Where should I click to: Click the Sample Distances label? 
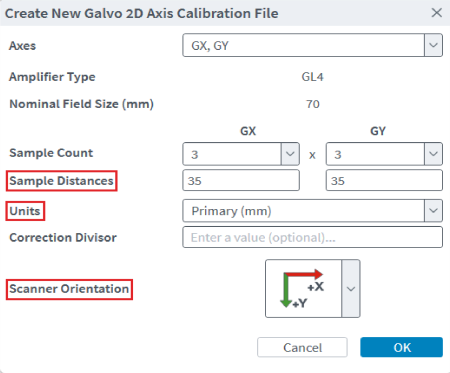[61, 181]
